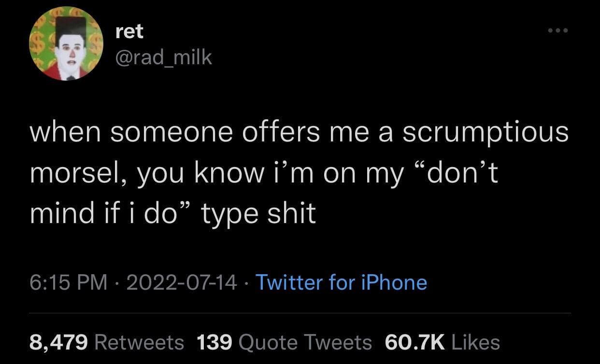Screen dimensions: 600x364
Task: Click the @rad_milk handle
Action: (x=164, y=58)
